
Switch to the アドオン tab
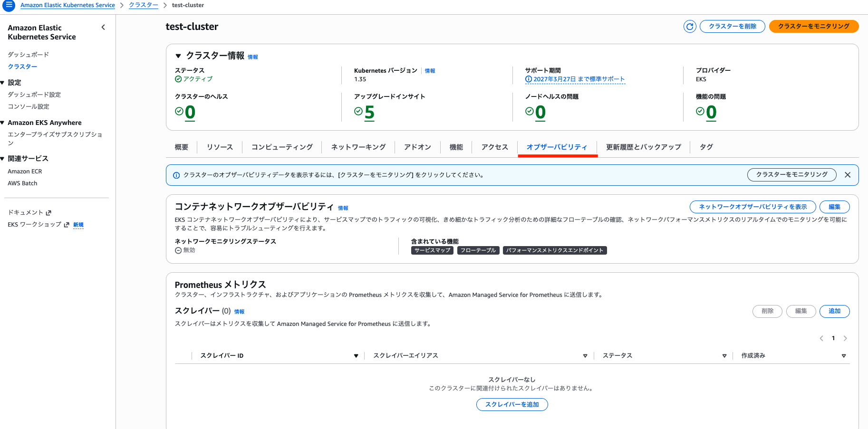417,147
